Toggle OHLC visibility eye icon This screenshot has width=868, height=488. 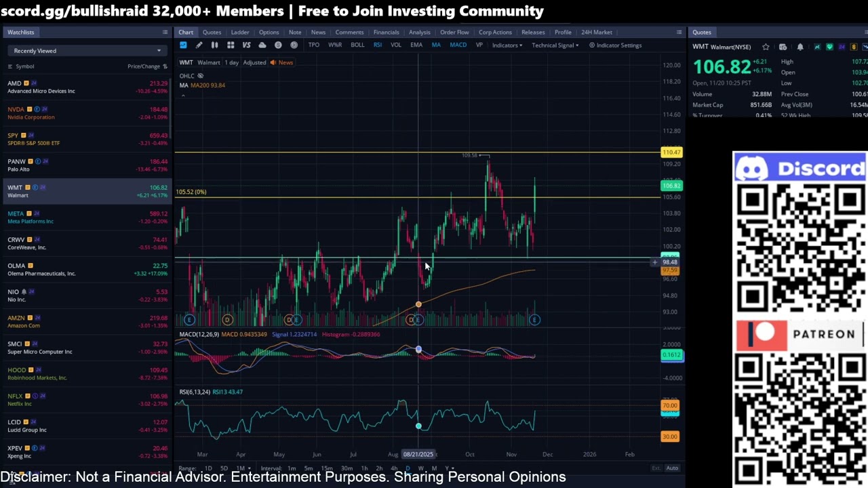click(x=200, y=76)
